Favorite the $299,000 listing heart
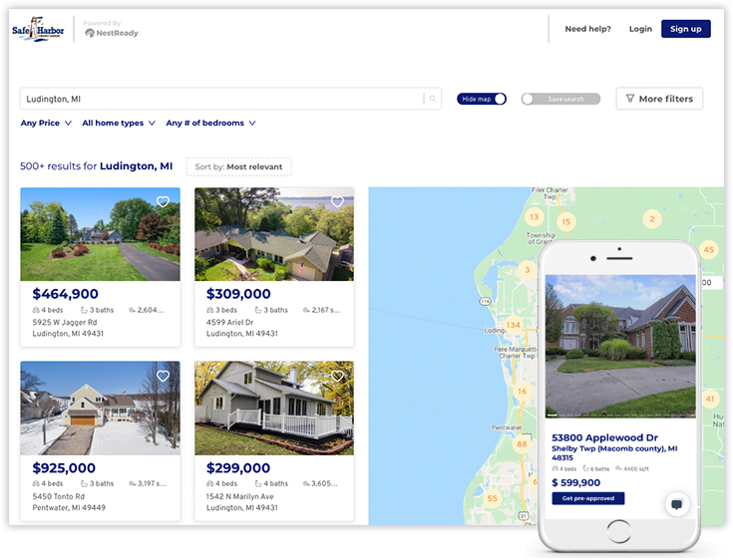 click(x=337, y=376)
